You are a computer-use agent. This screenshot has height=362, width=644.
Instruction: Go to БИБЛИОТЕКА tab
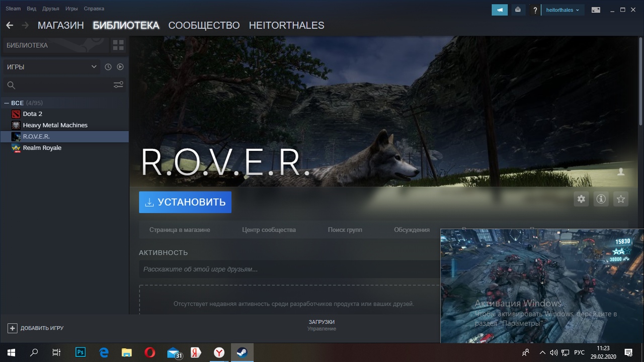(x=126, y=25)
